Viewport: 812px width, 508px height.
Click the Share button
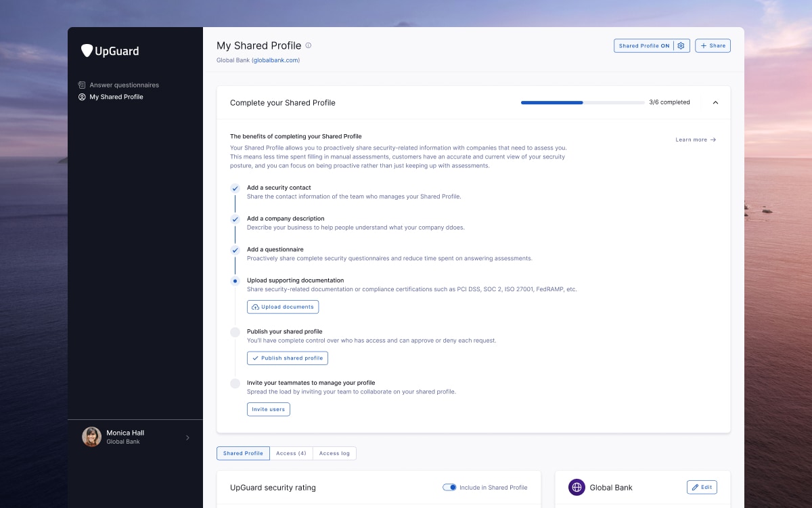713,46
